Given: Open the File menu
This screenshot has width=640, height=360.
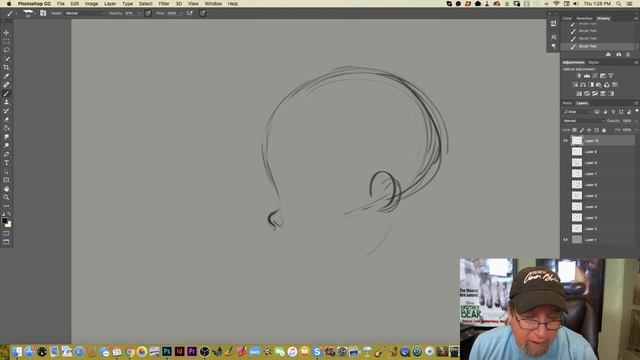Looking at the screenshot, I should pos(60,4).
